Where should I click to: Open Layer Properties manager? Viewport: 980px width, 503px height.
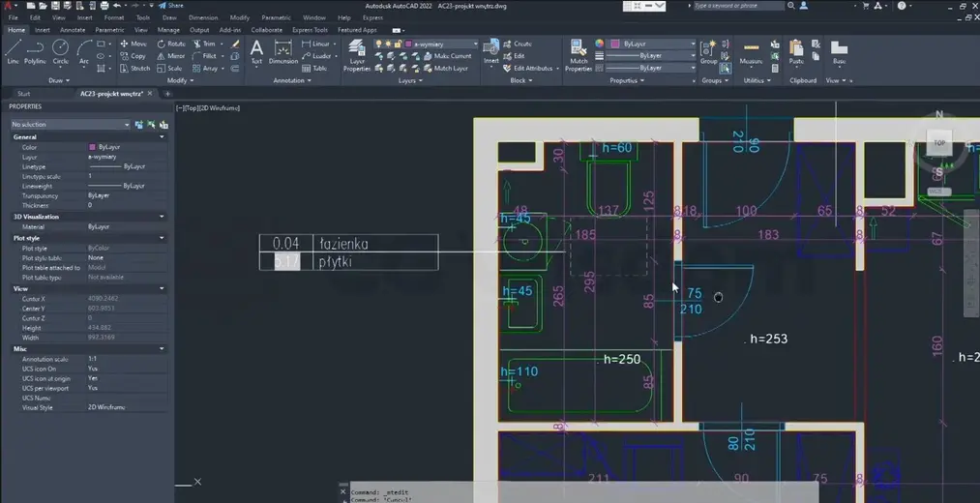[357, 55]
